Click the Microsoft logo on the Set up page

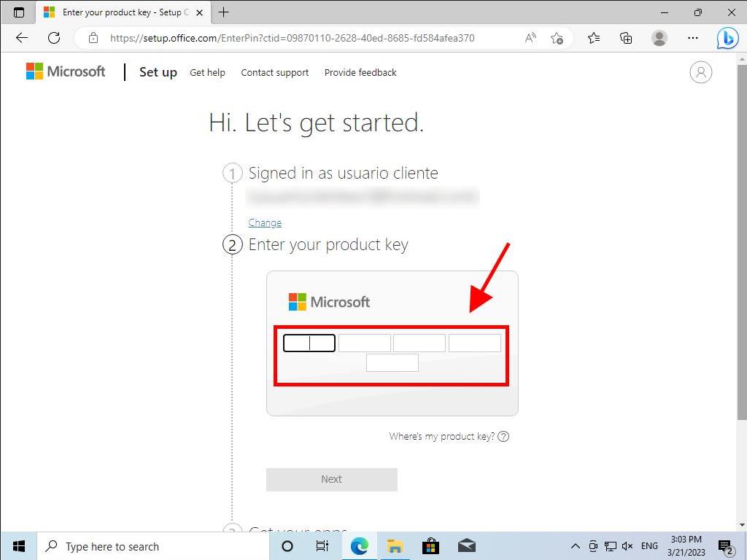point(65,71)
